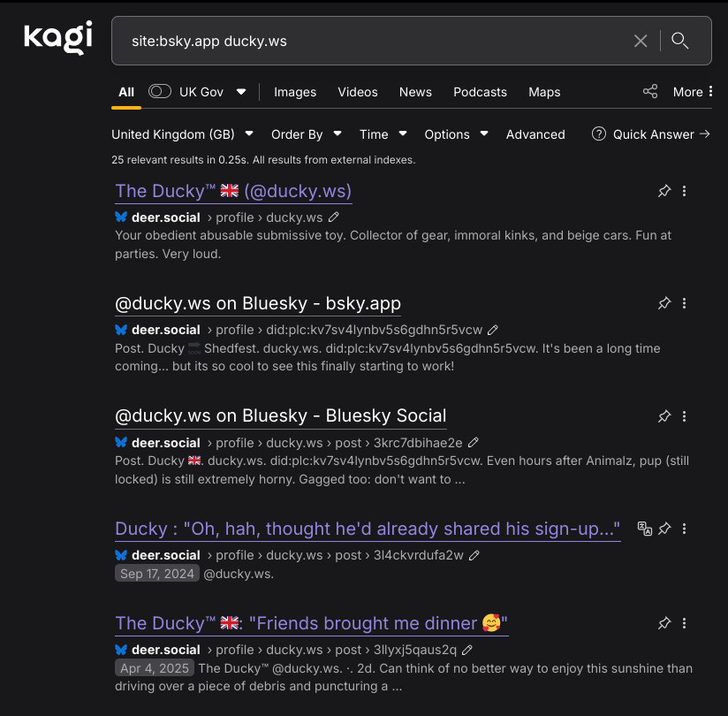Switch to the Podcasts tab
The width and height of the screenshot is (728, 716).
coord(480,92)
